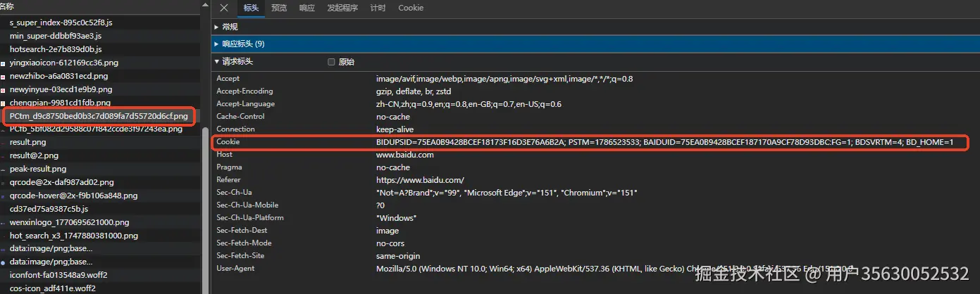The height and width of the screenshot is (294, 980).
Task: Open the 计时 tab
Action: click(378, 8)
